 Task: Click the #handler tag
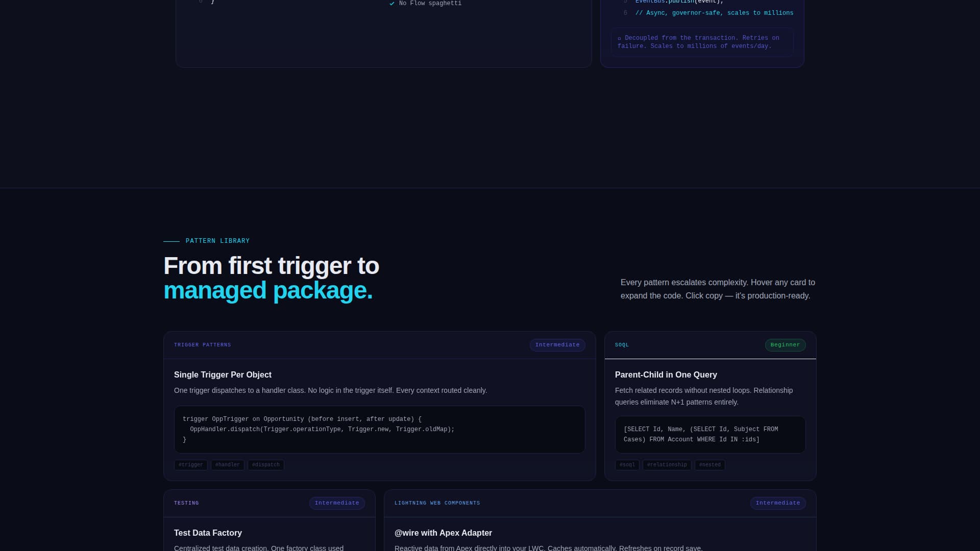(228, 465)
